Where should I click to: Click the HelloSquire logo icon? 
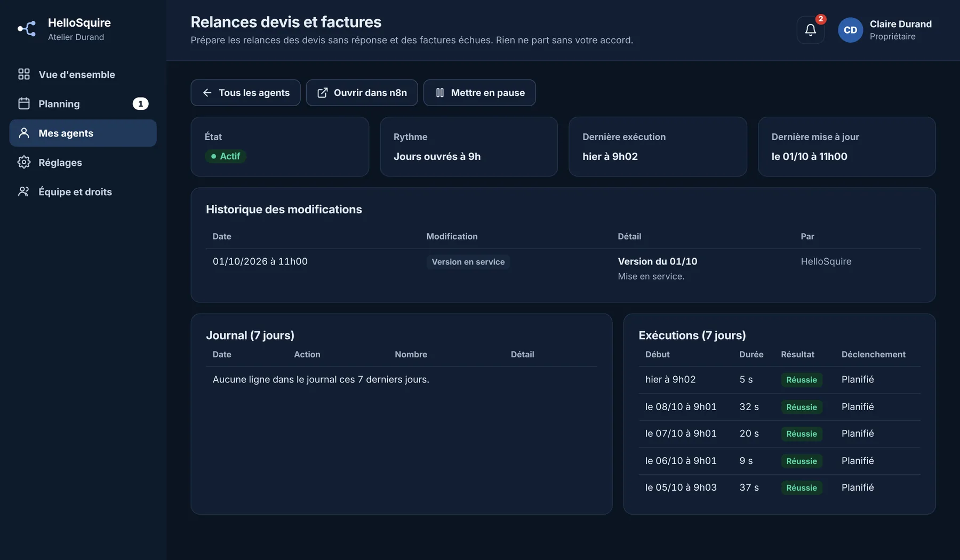point(27,29)
